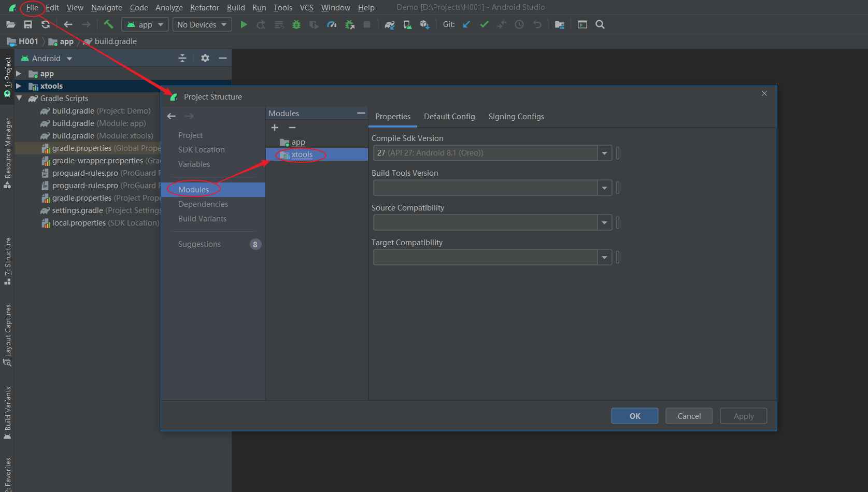Click the Search Everywhere magnifier icon

(600, 24)
